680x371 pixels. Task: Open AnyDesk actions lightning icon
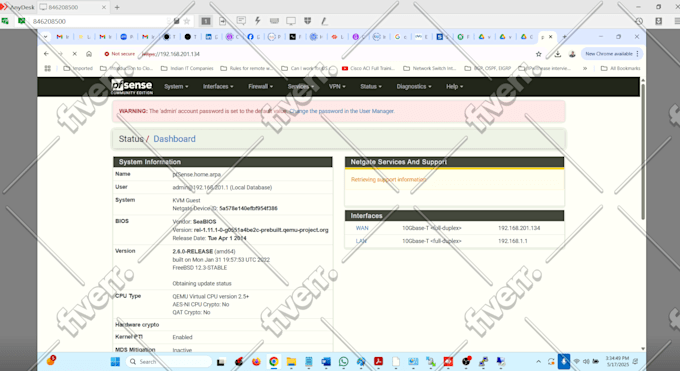(x=258, y=21)
